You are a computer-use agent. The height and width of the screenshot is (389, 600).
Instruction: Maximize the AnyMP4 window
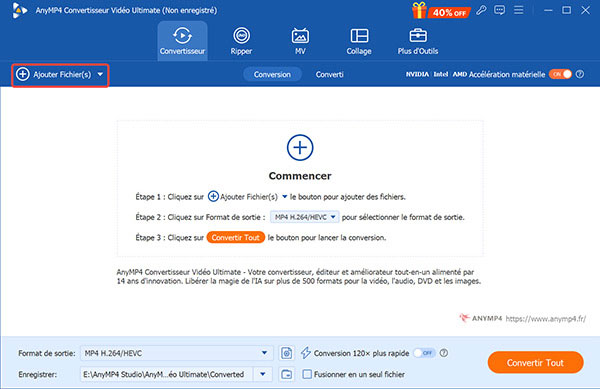click(567, 10)
